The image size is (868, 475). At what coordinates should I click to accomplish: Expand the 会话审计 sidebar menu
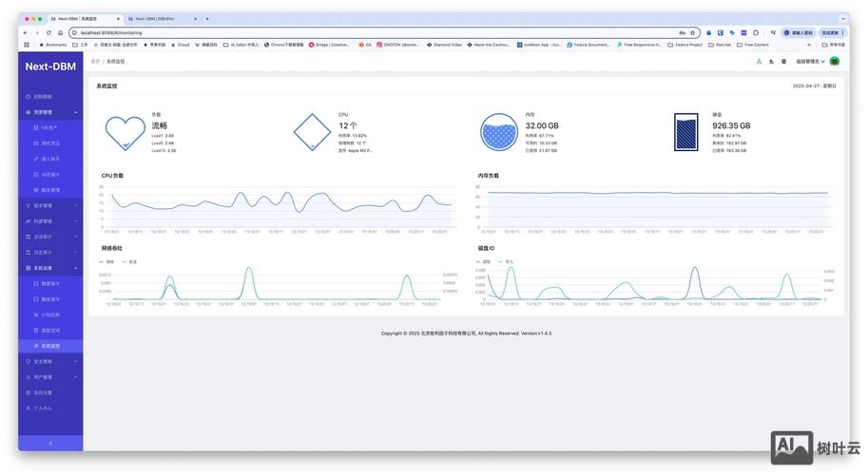pyautogui.click(x=49, y=237)
